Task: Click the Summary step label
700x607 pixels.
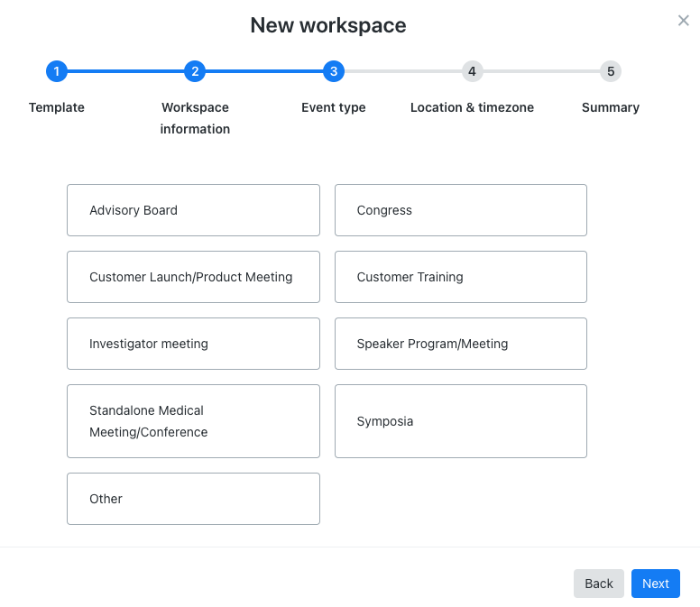Action: pos(611,107)
